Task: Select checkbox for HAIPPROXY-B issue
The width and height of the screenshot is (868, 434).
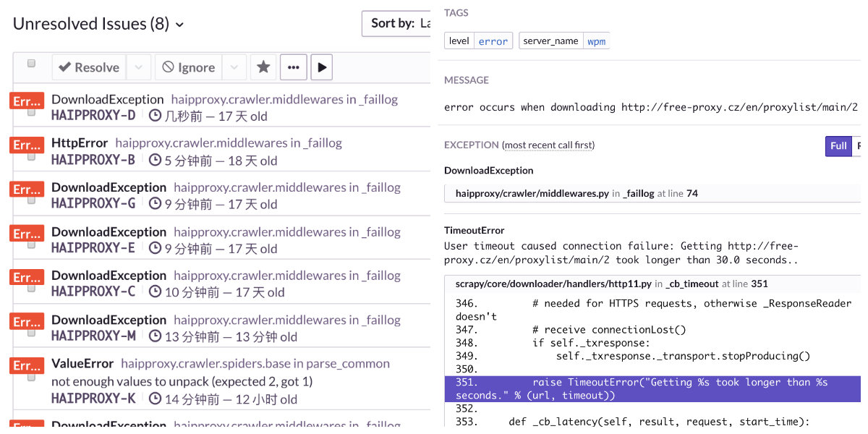Action: (x=31, y=156)
